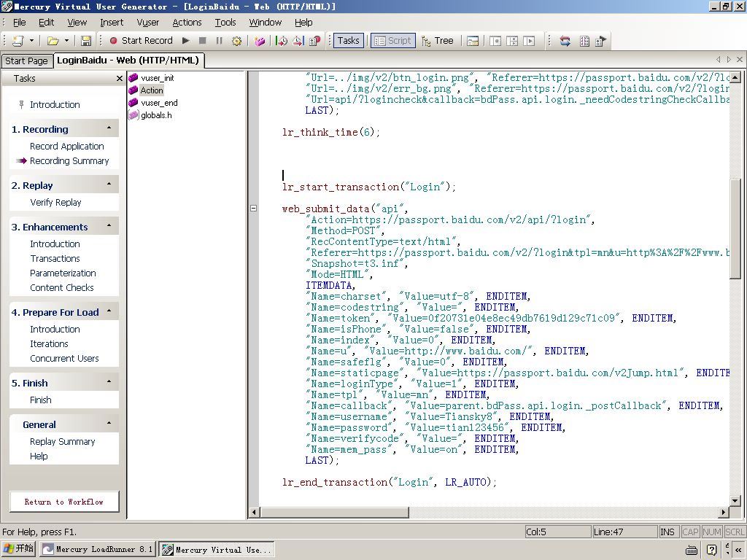Viewport: 747px width, 560px height.
Task: Collapse the 2. Replay section
Action: click(109, 184)
